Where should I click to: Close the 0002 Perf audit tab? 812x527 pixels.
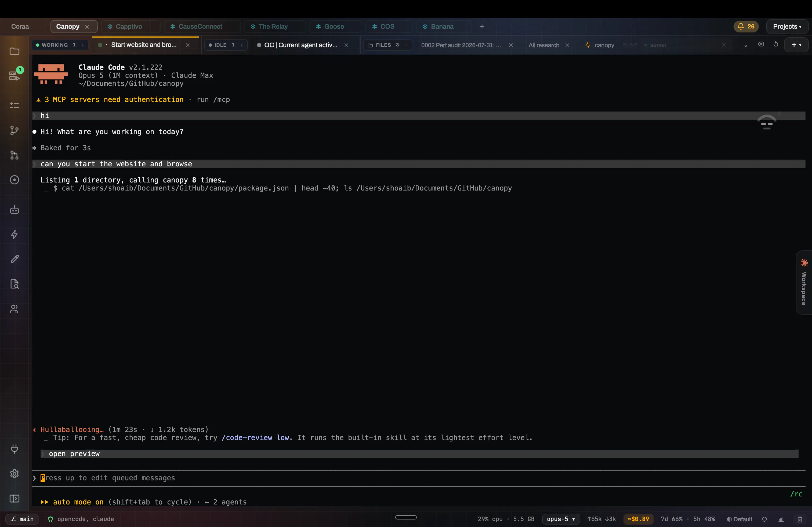pos(511,45)
